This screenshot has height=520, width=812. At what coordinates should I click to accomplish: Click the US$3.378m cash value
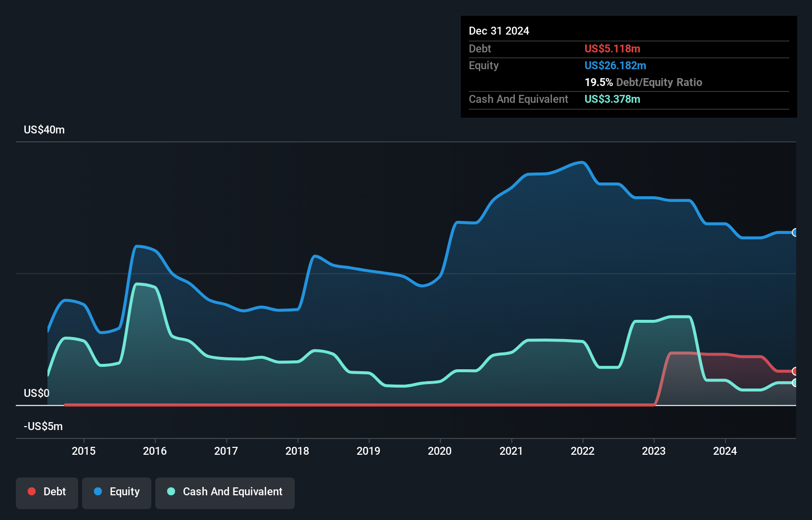(x=612, y=99)
